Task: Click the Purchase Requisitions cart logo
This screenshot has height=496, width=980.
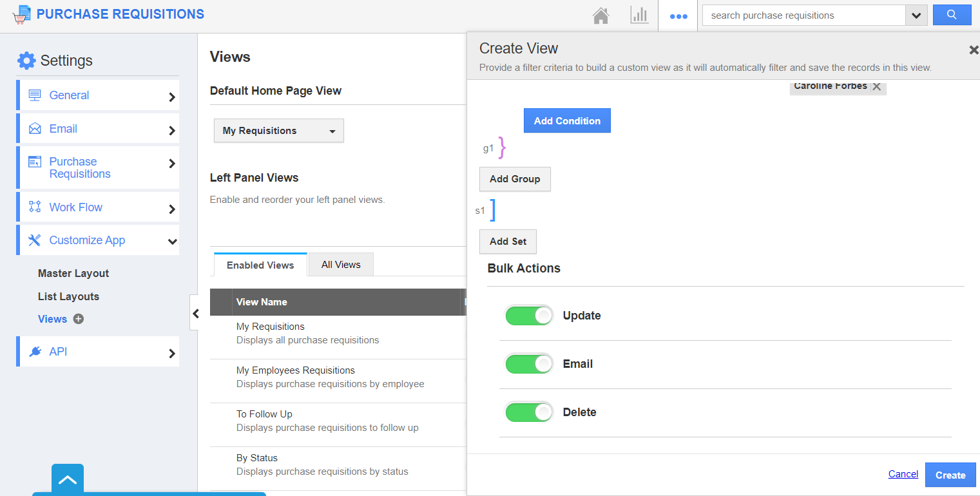Action: (21, 14)
